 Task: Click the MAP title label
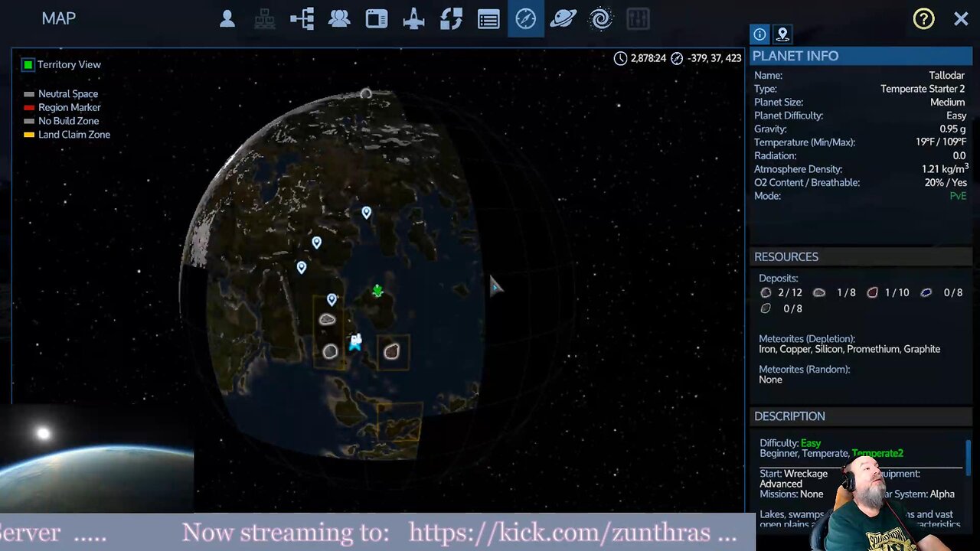59,19
